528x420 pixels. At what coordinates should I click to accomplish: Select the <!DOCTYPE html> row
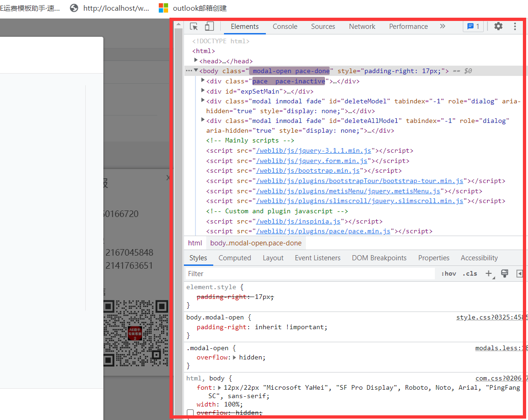(x=221, y=41)
